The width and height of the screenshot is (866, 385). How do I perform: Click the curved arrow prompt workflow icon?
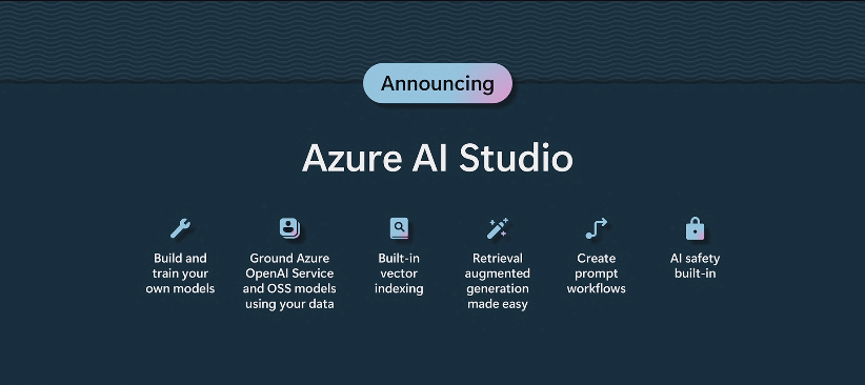pyautogui.click(x=596, y=228)
